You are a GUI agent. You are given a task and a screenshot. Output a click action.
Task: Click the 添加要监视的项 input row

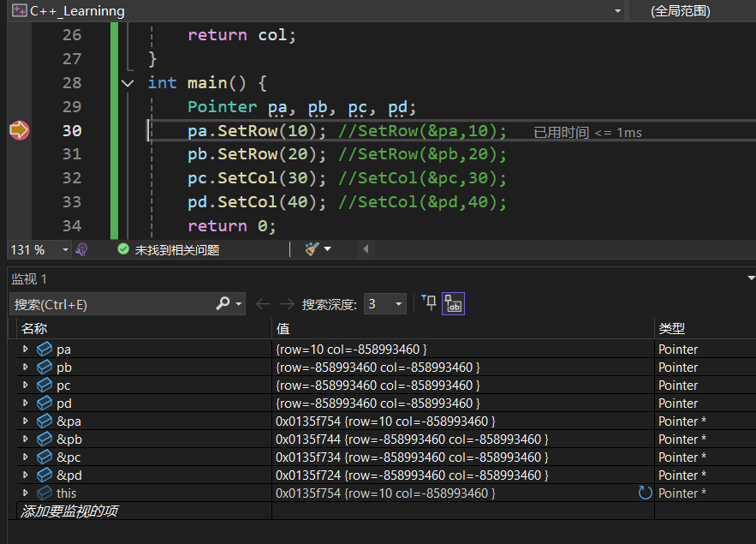tap(70, 511)
